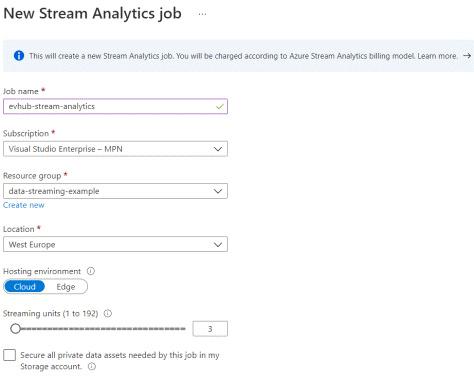Image resolution: width=474 pixels, height=379 pixels.
Task: Enable Secure all private data assets checkbox
Action: pyautogui.click(x=9, y=355)
